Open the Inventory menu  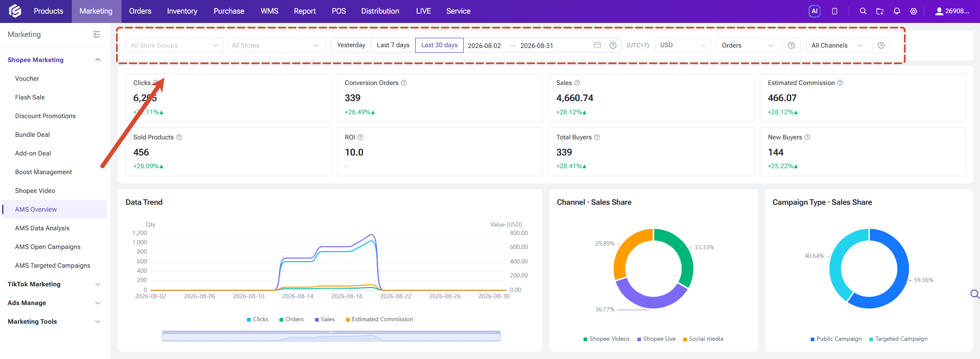pos(182,11)
